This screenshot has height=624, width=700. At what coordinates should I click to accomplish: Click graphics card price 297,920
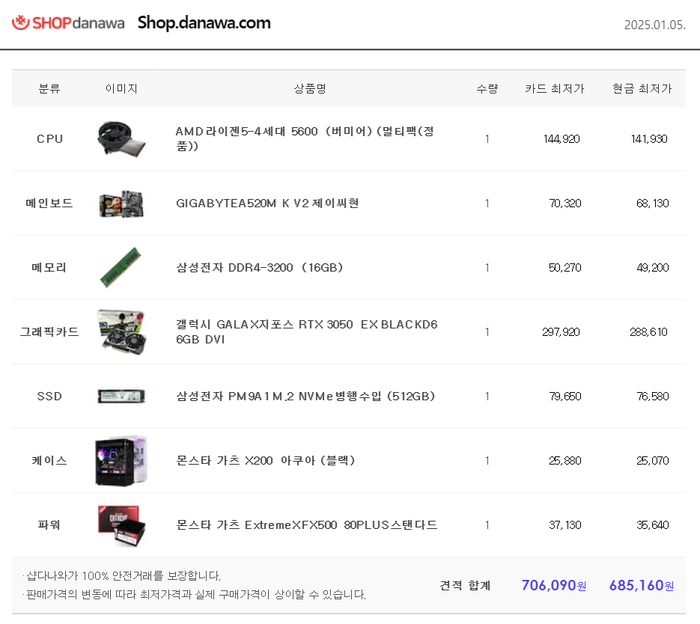click(x=561, y=332)
